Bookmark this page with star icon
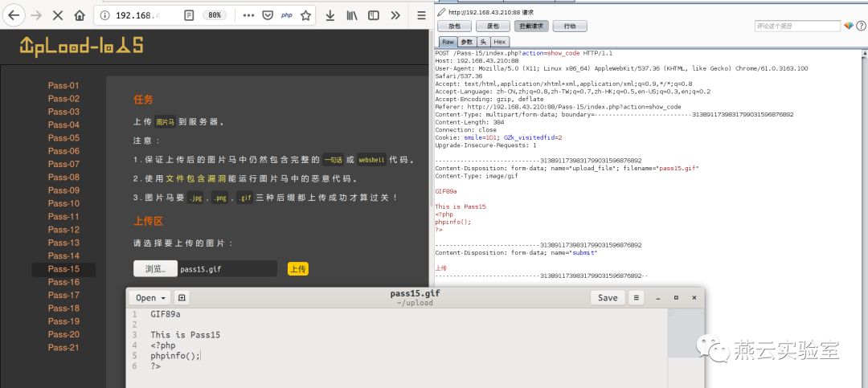Image resolution: width=868 pixels, height=388 pixels. 305,15
